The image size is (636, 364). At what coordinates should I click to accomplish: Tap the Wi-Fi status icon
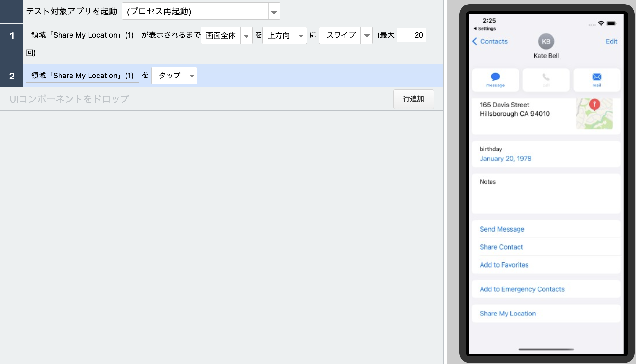(x=601, y=23)
